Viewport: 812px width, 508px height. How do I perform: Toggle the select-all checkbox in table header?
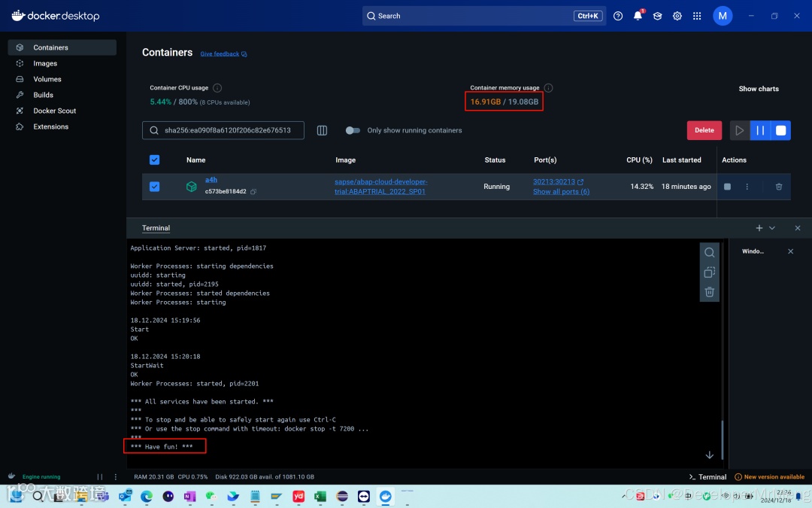point(154,160)
